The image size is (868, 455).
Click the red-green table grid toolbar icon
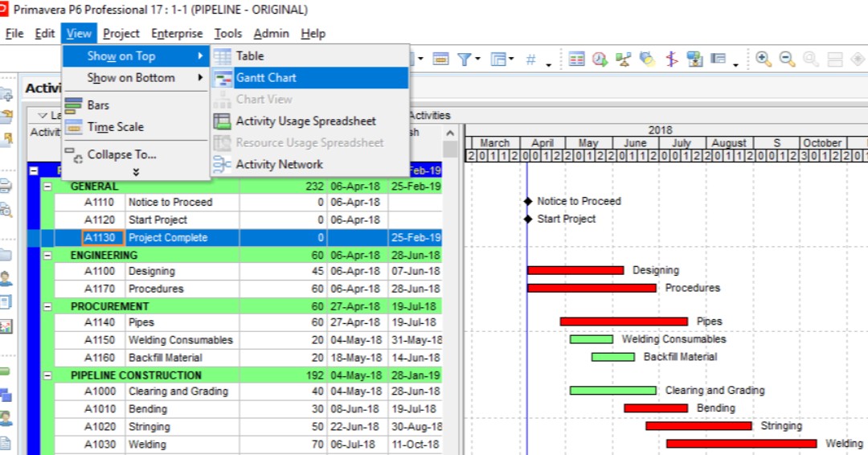[576, 59]
